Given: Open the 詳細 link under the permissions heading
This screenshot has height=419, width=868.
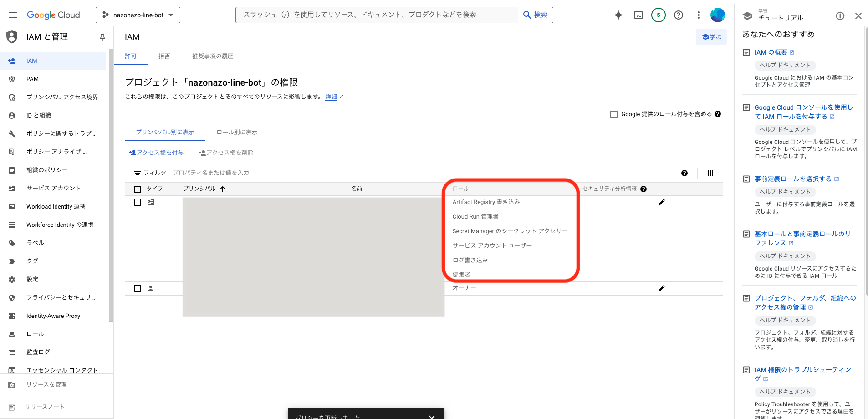Looking at the screenshot, I should 331,97.
